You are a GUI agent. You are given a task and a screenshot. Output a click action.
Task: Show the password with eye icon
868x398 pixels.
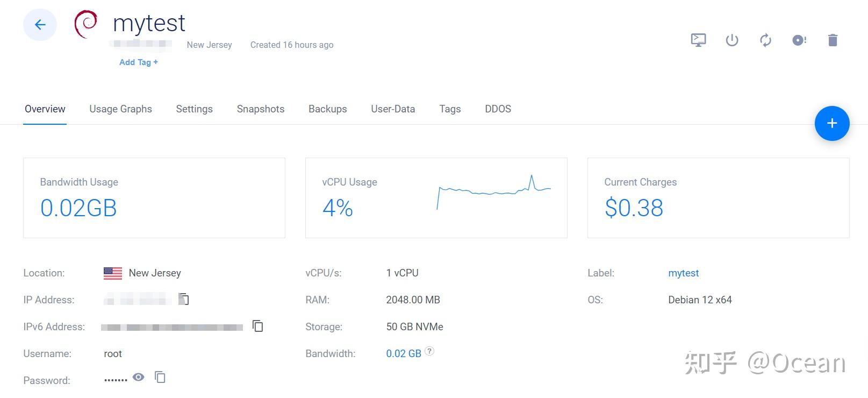139,377
